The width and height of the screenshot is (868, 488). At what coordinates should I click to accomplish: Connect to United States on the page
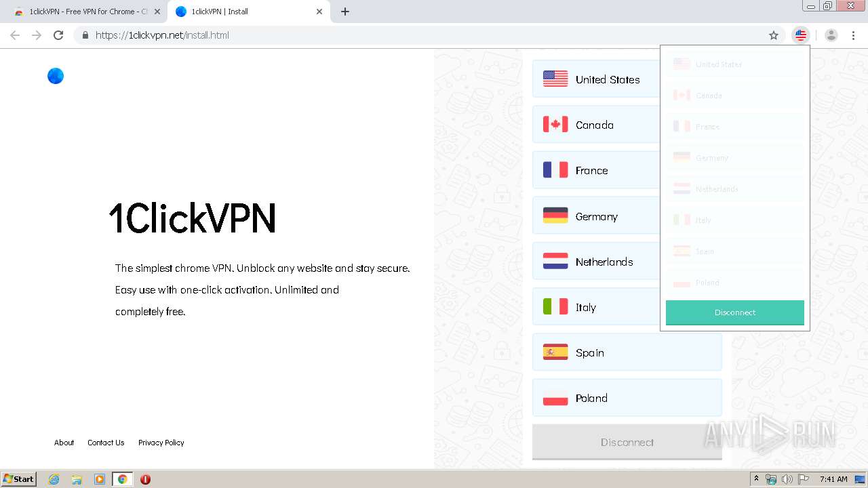[627, 79]
